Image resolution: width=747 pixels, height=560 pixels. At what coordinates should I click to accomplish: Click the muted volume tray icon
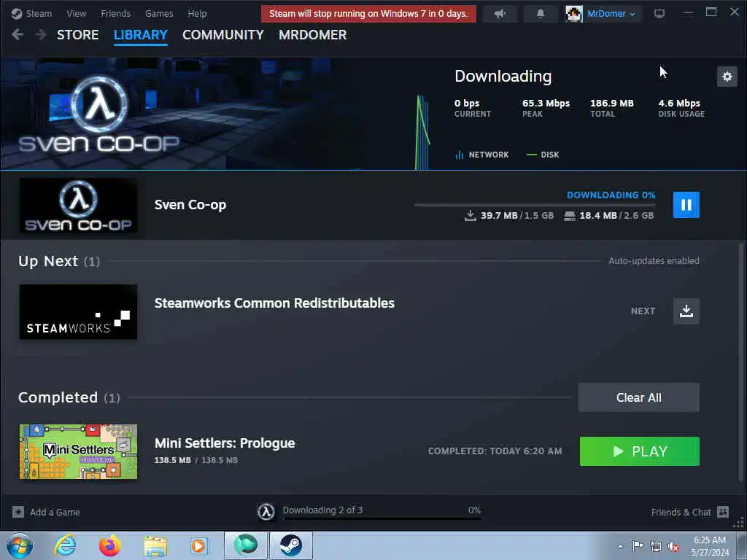pyautogui.click(x=674, y=546)
